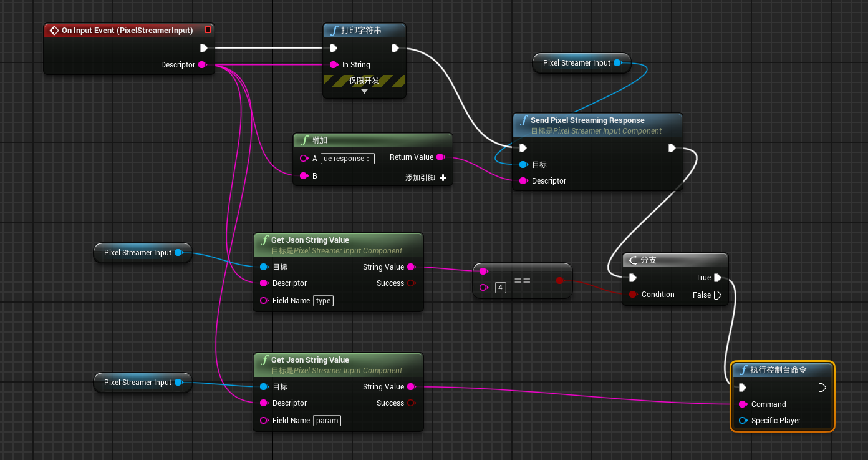The image size is (868, 460).
Task: Click String Value pin on 'param' Get Json node
Action: point(412,387)
